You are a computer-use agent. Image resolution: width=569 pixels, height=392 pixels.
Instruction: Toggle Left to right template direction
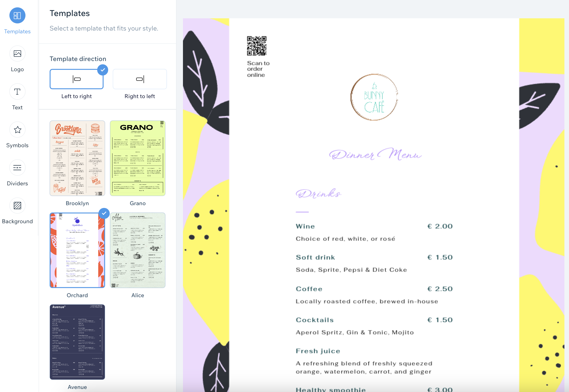point(77,79)
